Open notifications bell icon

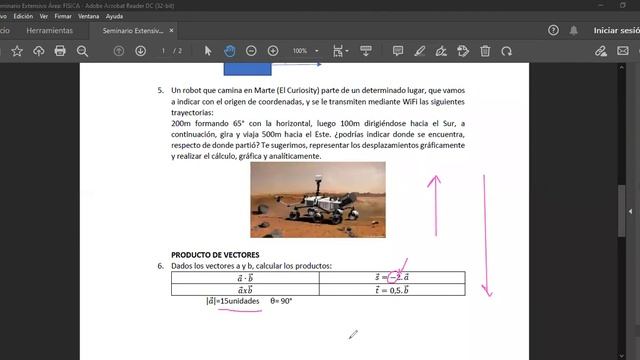pos(574,30)
